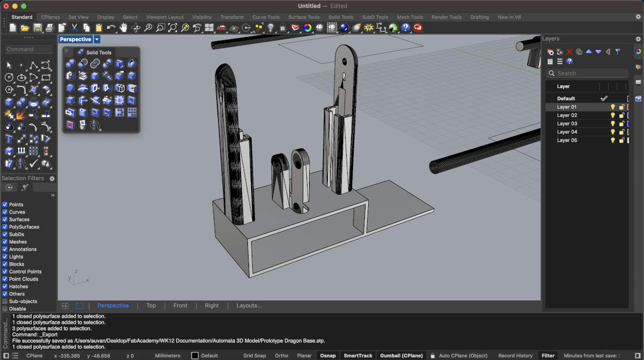Viewport: 644px width, 360px height.
Task: Open Layers panel gear options menu
Action: tap(638, 39)
